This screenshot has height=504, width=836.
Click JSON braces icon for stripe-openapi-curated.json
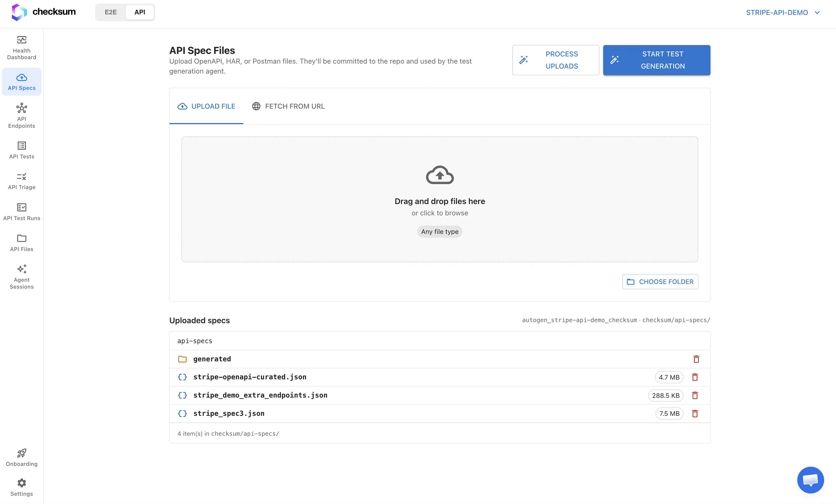click(182, 377)
